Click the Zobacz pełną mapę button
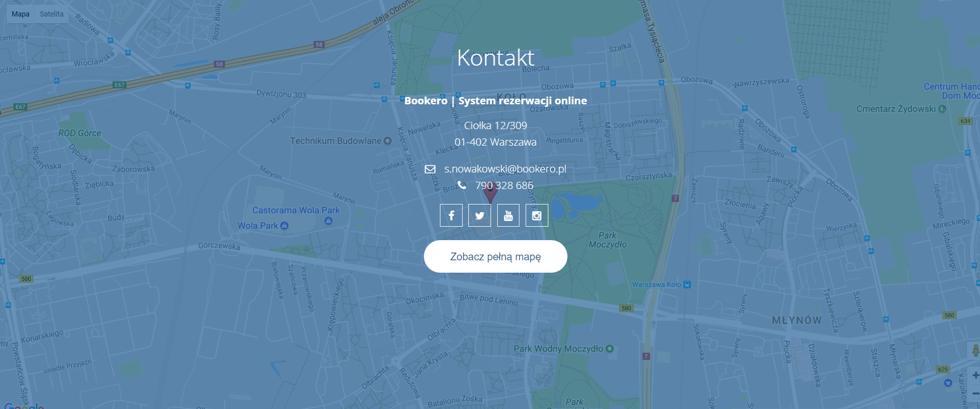 (x=496, y=256)
